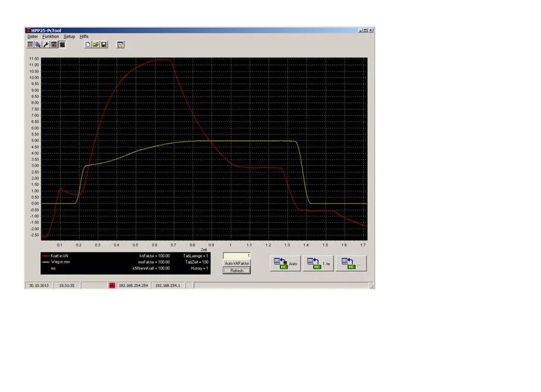Click the RC 1.-te transfer button
Screen dimensions: 541x392
click(319, 263)
